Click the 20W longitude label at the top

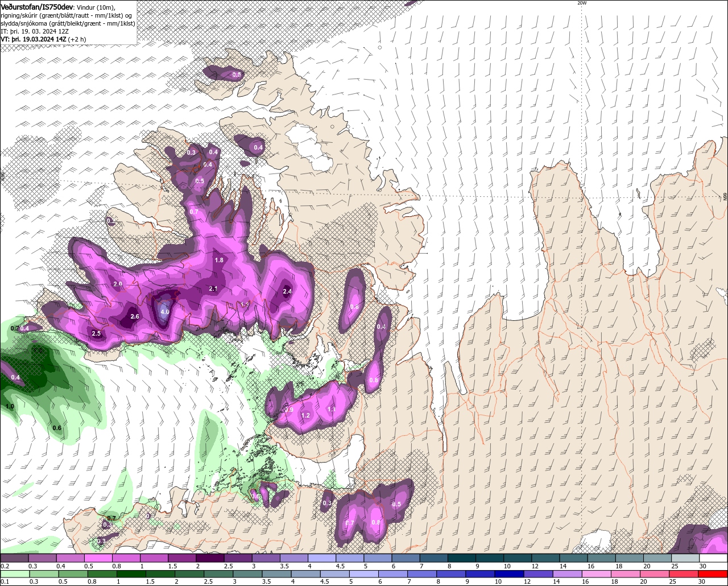point(581,3)
